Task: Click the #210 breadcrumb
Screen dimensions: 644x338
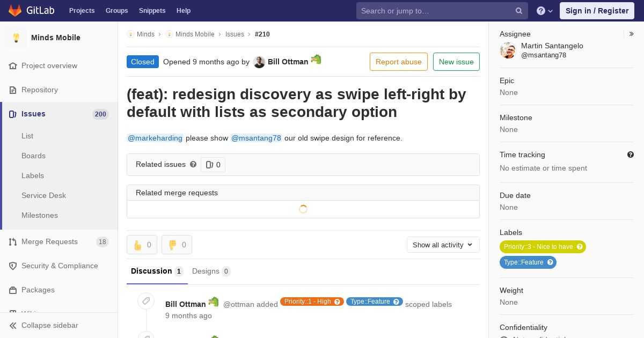Action: [x=262, y=34]
